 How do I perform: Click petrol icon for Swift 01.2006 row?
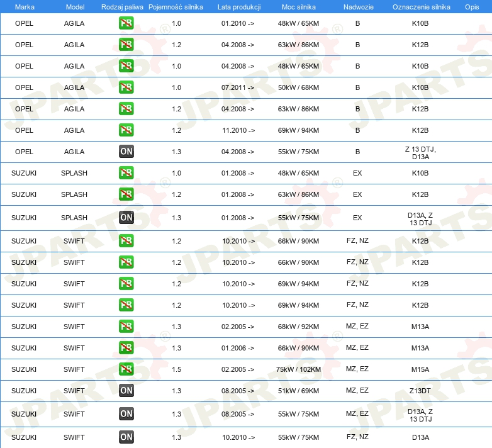coord(126,347)
